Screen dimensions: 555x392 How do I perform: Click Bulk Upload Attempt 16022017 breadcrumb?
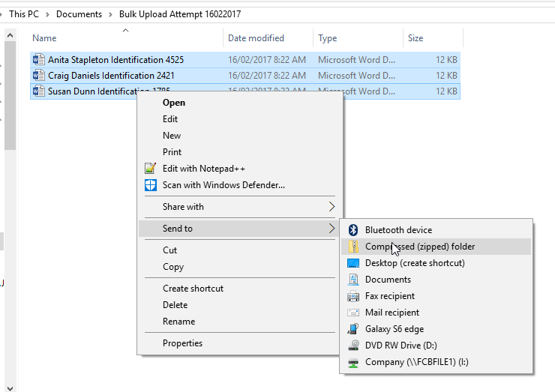[180, 14]
